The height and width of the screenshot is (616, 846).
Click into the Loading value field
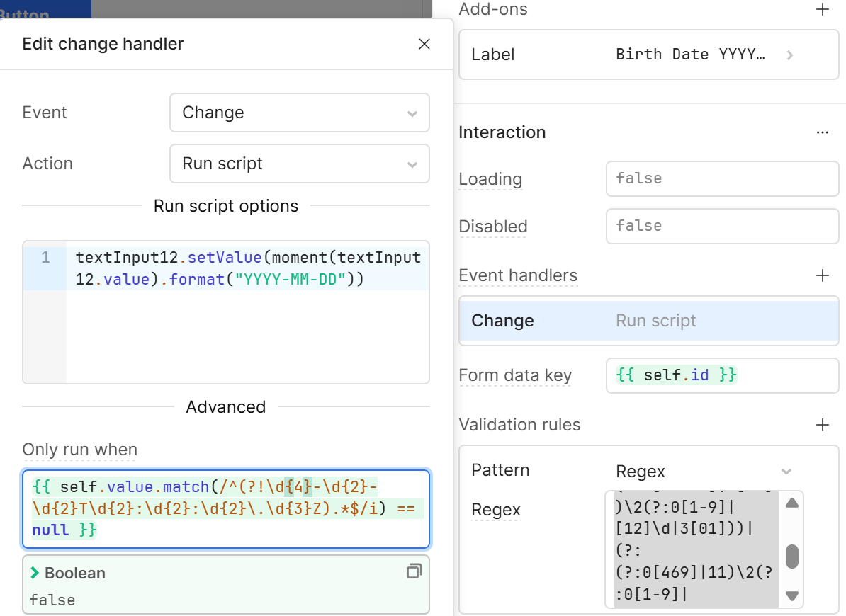[x=722, y=179]
